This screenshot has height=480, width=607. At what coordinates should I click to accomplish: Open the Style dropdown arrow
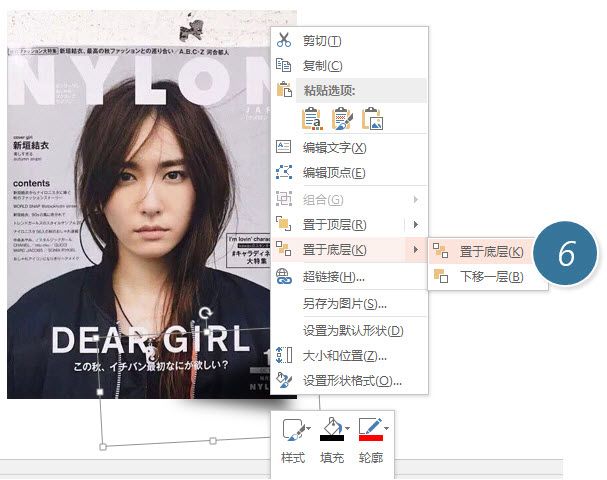[309, 428]
